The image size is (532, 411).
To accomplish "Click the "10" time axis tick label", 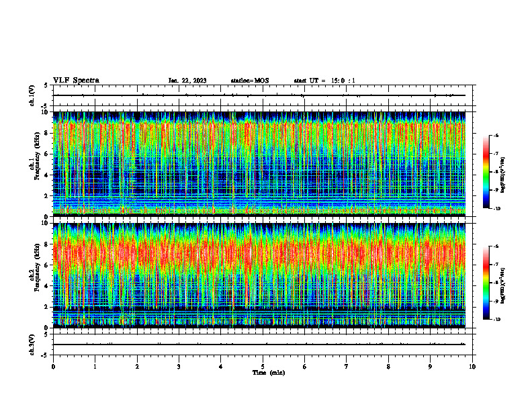I will 472,367.
